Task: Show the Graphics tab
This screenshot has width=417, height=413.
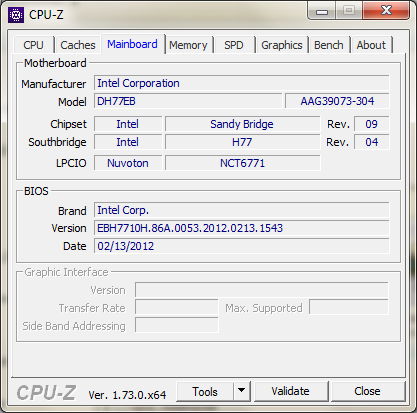Action: [282, 45]
